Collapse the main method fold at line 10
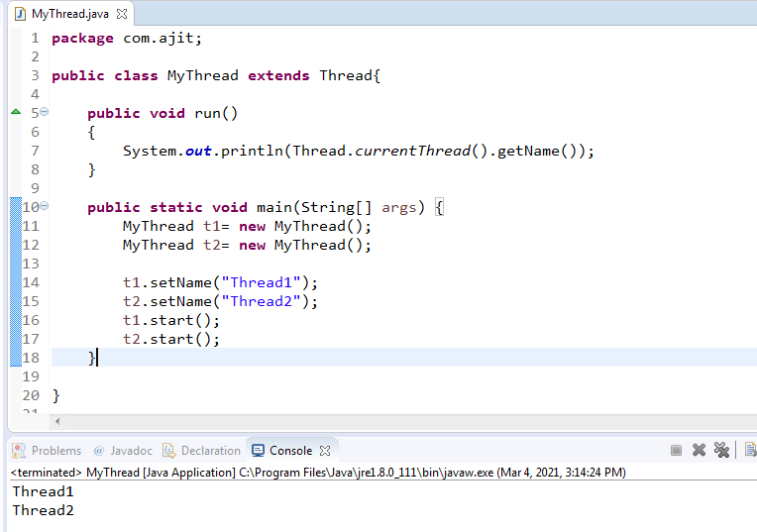Screen dimensions: 757x532 tap(44, 207)
